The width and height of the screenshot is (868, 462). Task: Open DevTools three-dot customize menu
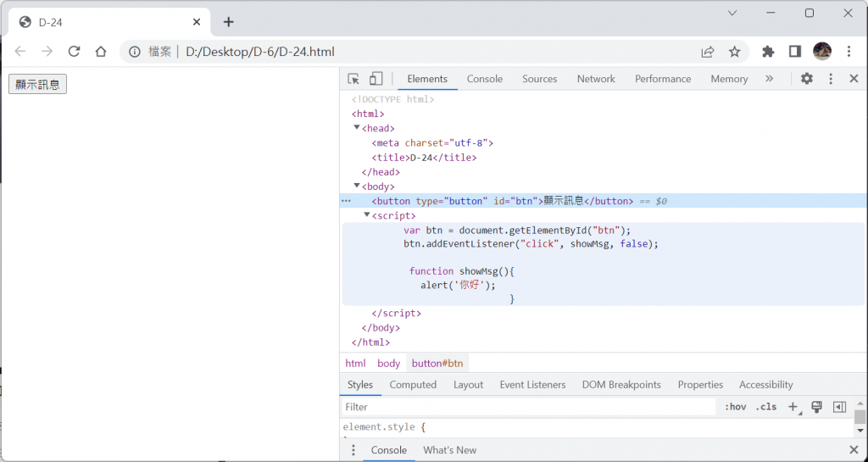click(831, 79)
